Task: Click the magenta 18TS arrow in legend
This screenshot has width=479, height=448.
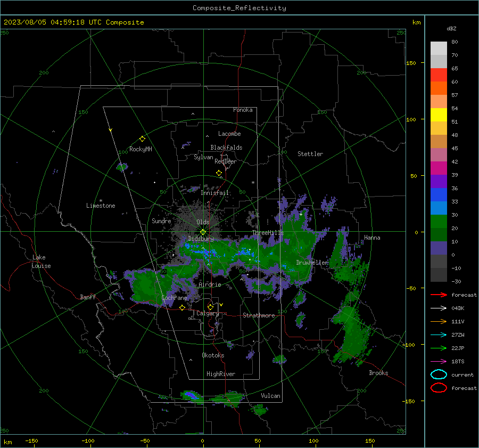Action: pyautogui.click(x=439, y=362)
